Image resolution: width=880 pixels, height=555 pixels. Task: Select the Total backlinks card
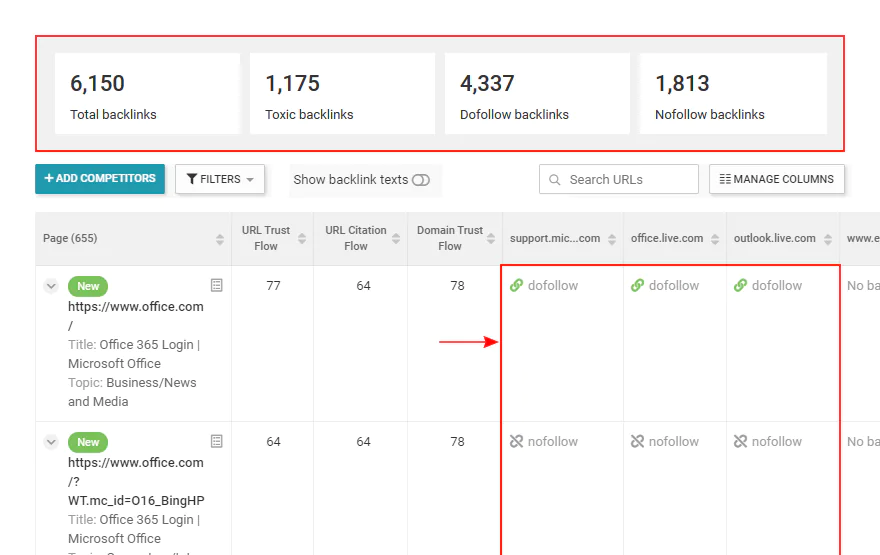tap(148, 94)
